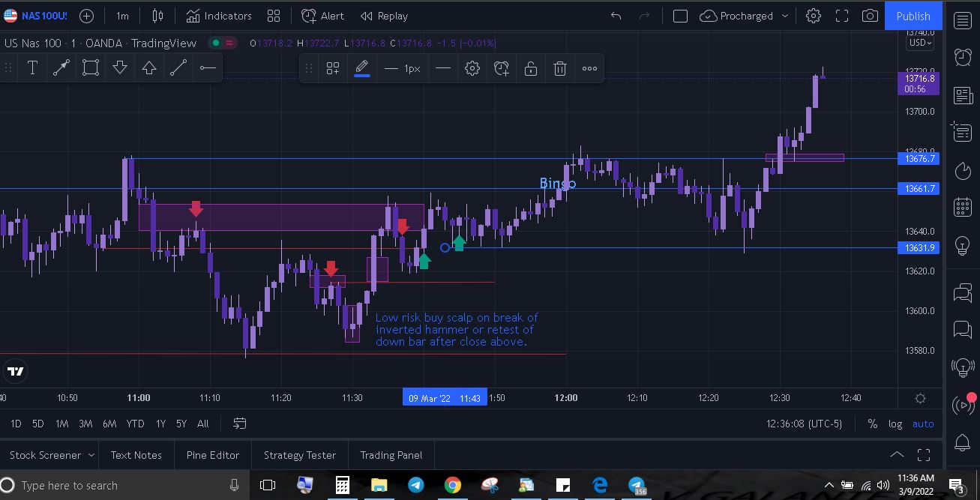
Task: Enter fullscreen mode
Action: coord(842,16)
